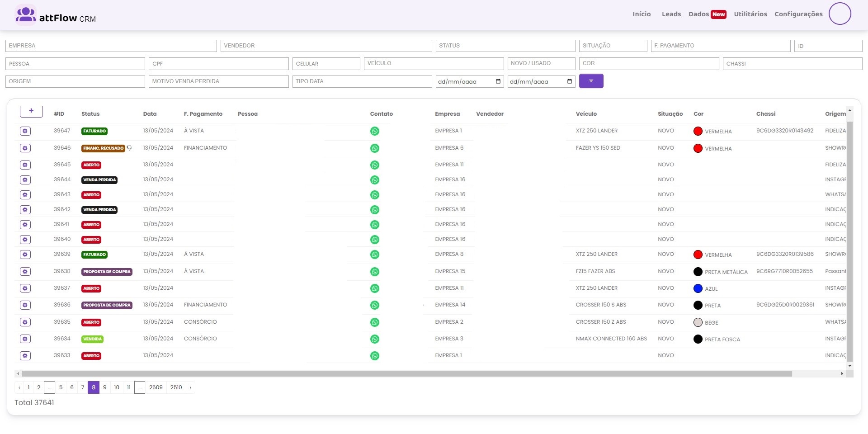Open the Configurações menu

tap(798, 14)
